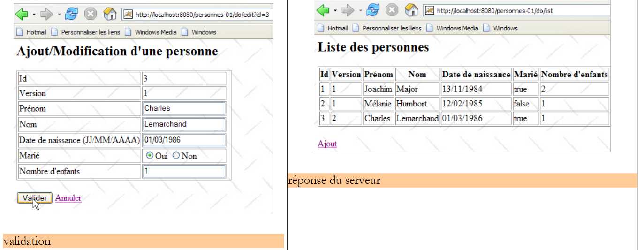644x250 pixels.
Task: Select the Oui radio button for Marié
Action: click(x=150, y=156)
